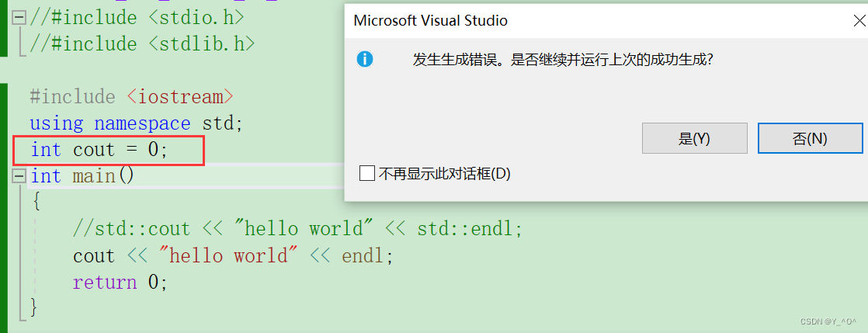Click the #include <iostream> line
868x333 pixels.
pos(131,97)
